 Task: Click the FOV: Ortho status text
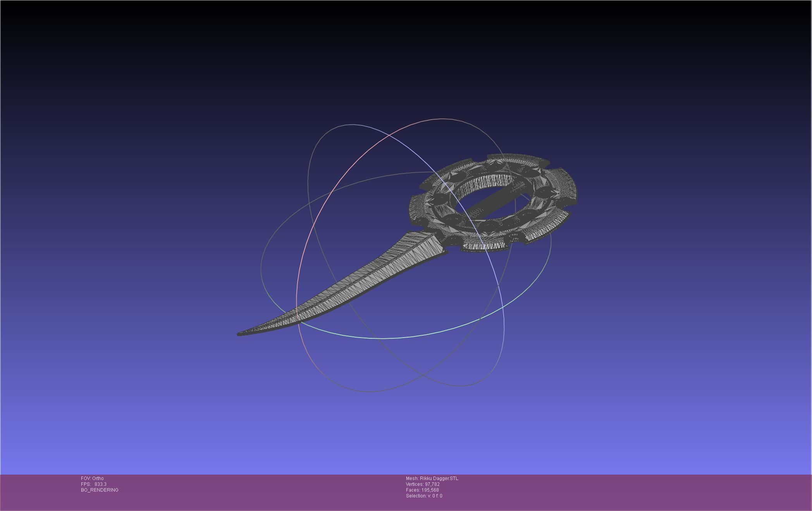92,478
